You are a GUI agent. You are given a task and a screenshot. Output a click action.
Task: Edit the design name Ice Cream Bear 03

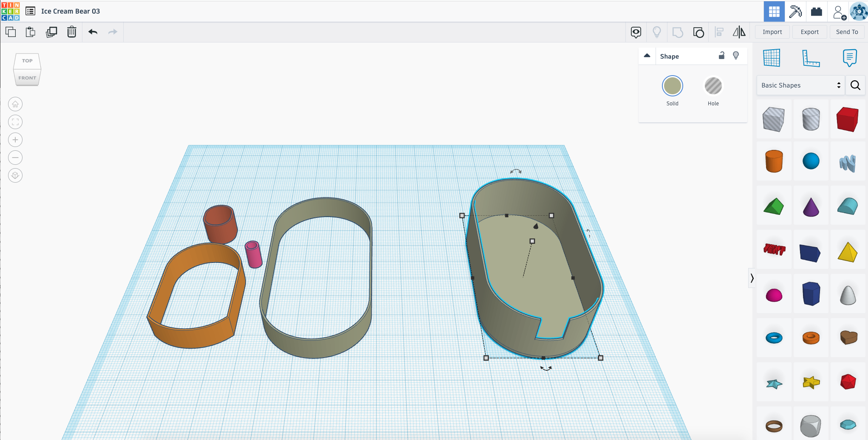tap(71, 11)
